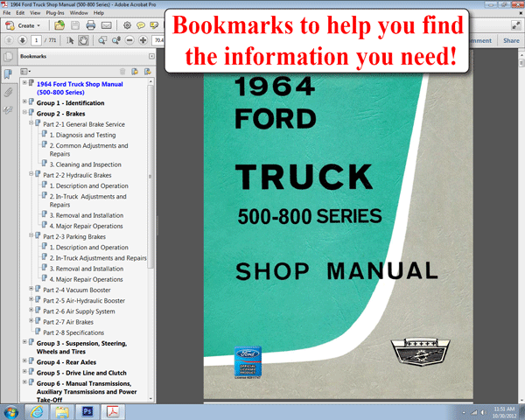Open Group 6 - Manual Transmissions bookmark
Image resolution: width=525 pixels, height=420 pixels.
[x=87, y=391]
